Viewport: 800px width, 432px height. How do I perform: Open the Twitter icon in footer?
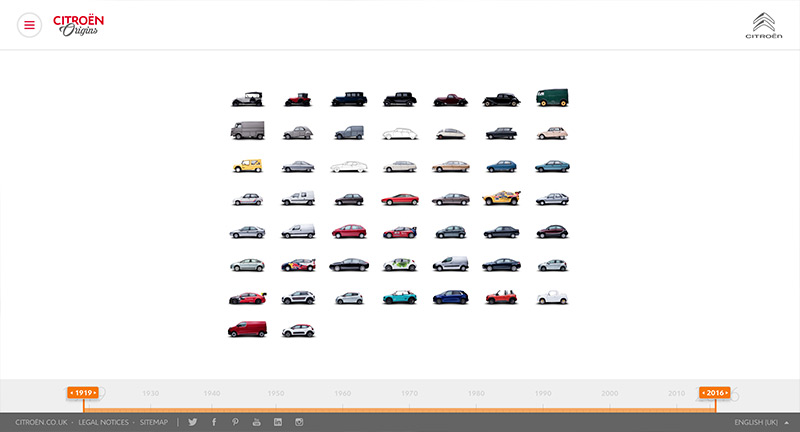(192, 422)
